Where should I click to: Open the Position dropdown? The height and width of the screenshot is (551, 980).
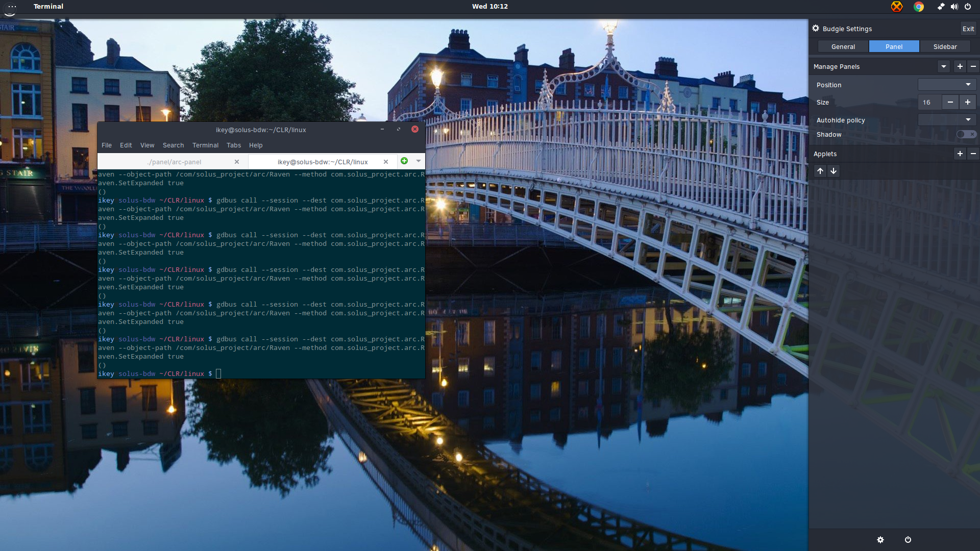coord(947,85)
